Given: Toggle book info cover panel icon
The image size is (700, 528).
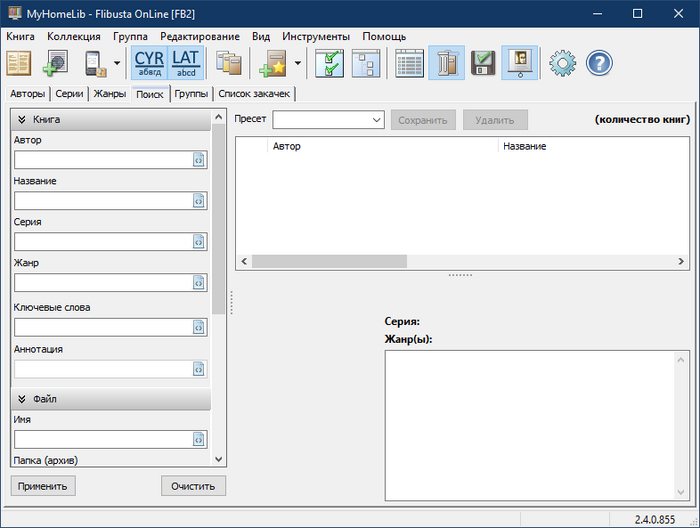Looking at the screenshot, I should click(520, 63).
